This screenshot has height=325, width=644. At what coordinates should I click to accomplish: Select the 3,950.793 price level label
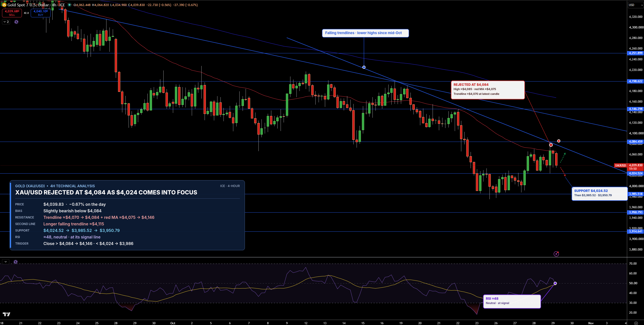[635, 212]
